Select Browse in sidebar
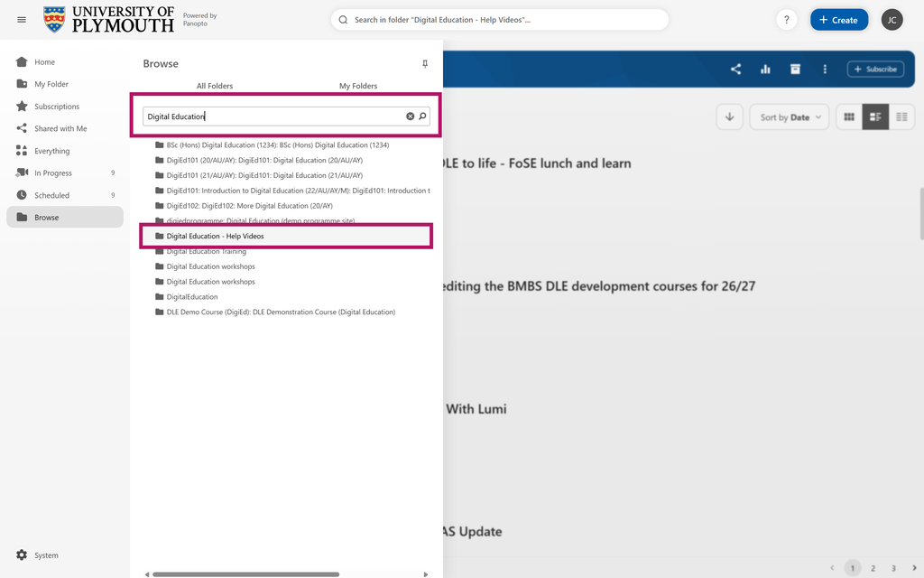This screenshot has height=578, width=924. (65, 217)
